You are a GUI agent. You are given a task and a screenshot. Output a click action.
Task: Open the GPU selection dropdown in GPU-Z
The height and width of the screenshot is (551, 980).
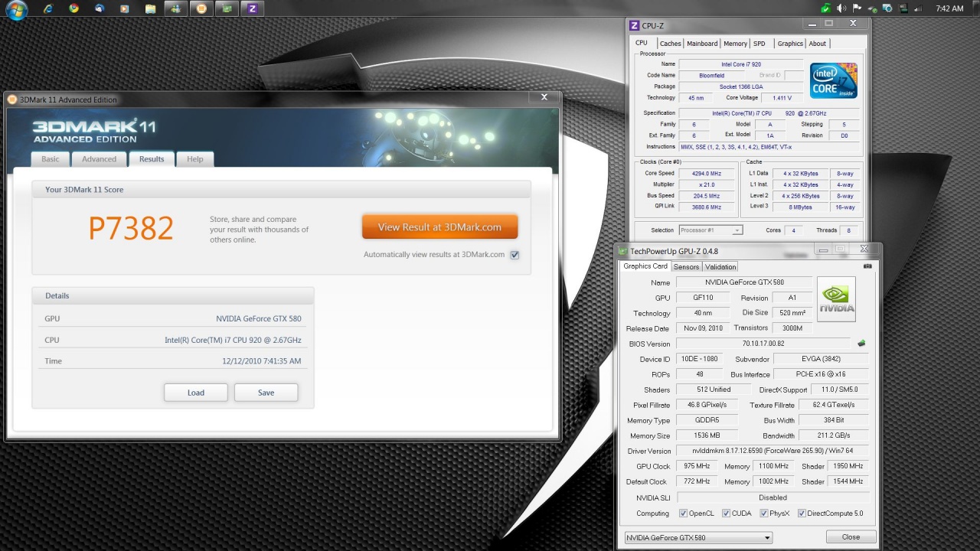click(x=698, y=537)
